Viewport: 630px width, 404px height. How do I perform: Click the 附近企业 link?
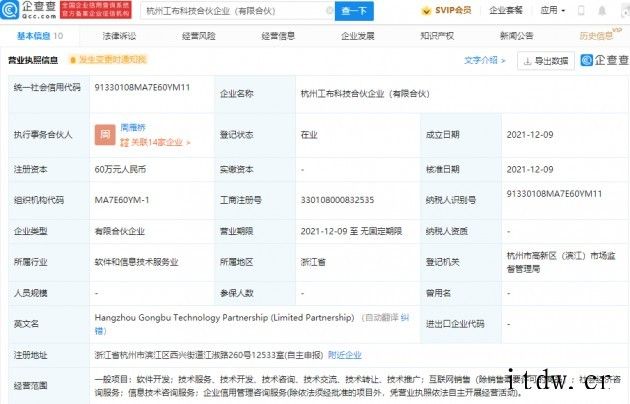pos(344,355)
